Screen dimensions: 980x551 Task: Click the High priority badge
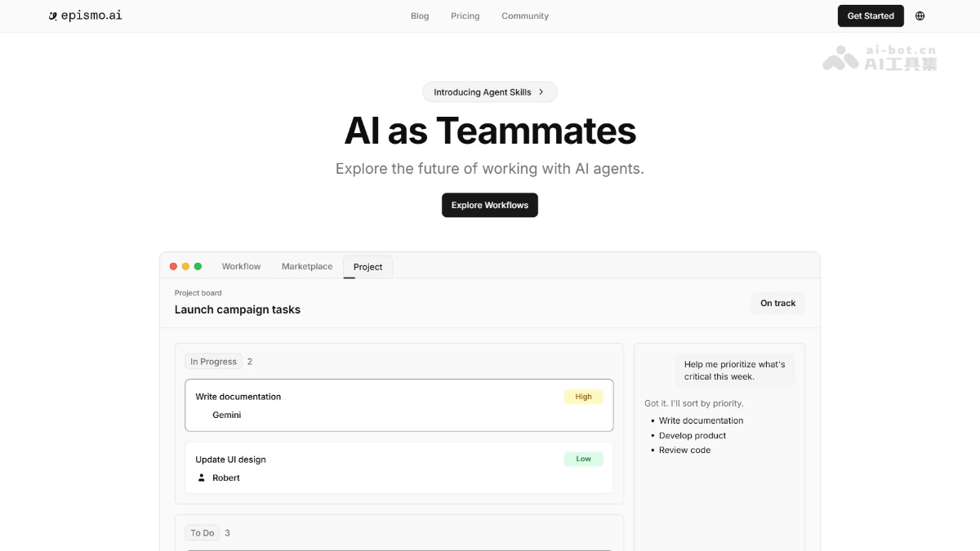(x=583, y=397)
